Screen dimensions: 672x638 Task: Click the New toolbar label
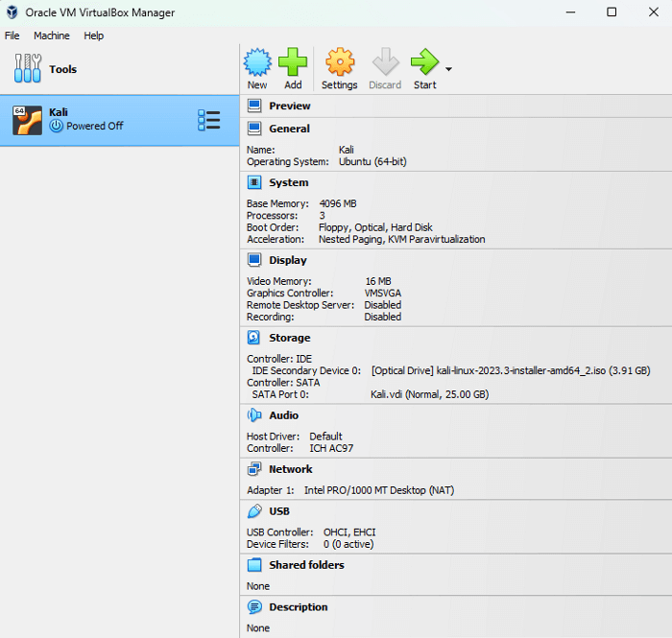click(x=257, y=84)
